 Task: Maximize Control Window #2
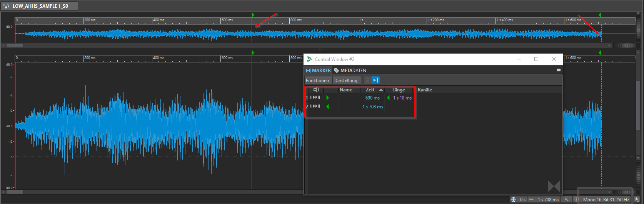(536, 59)
